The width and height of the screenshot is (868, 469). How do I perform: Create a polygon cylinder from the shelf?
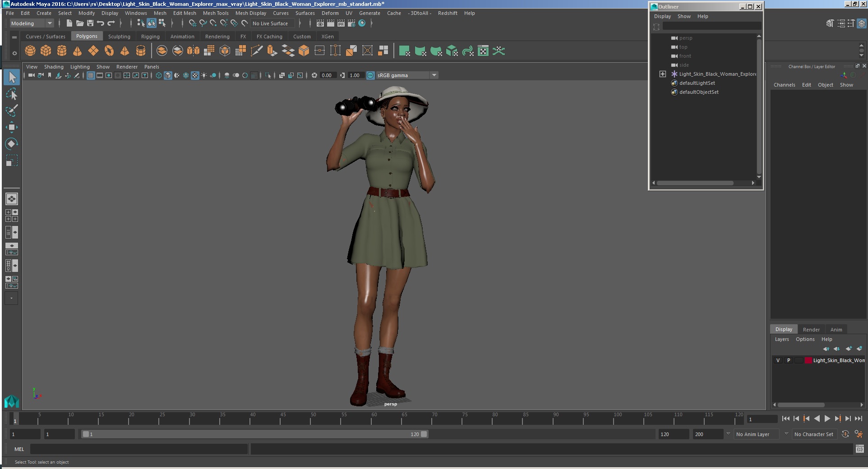(x=62, y=51)
